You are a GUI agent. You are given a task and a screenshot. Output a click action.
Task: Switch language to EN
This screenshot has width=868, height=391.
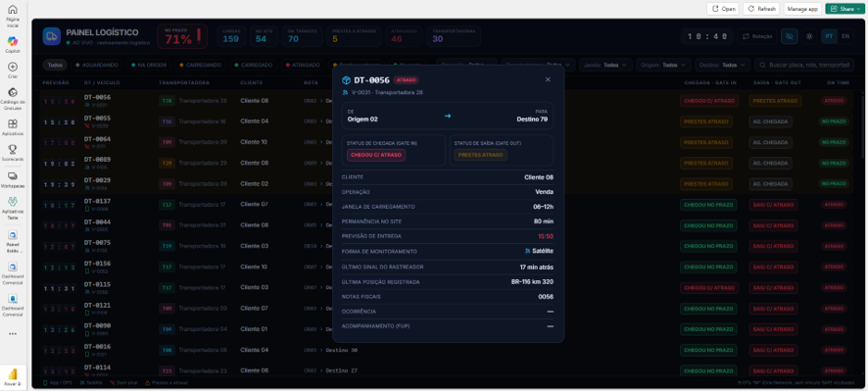(x=844, y=36)
